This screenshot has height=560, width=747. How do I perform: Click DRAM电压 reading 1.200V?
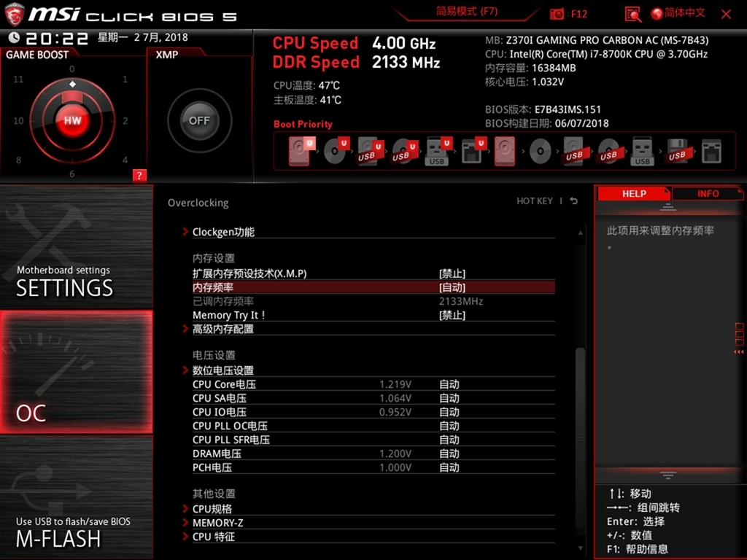395,454
